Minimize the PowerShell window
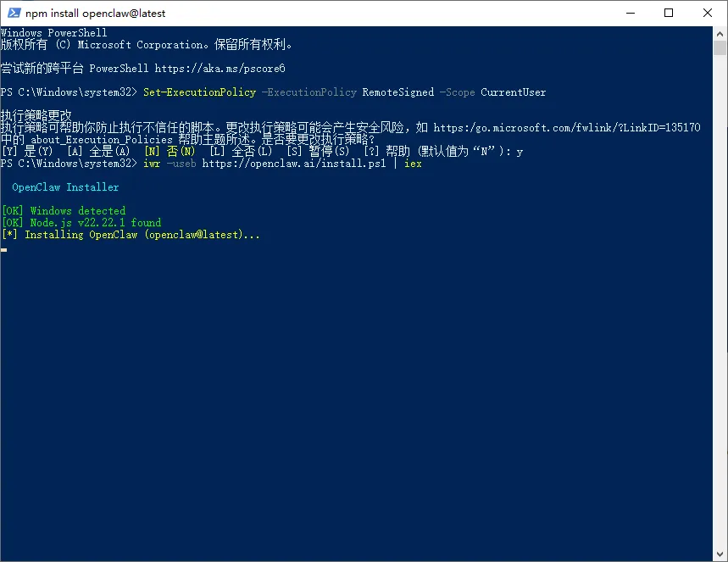 [x=630, y=13]
